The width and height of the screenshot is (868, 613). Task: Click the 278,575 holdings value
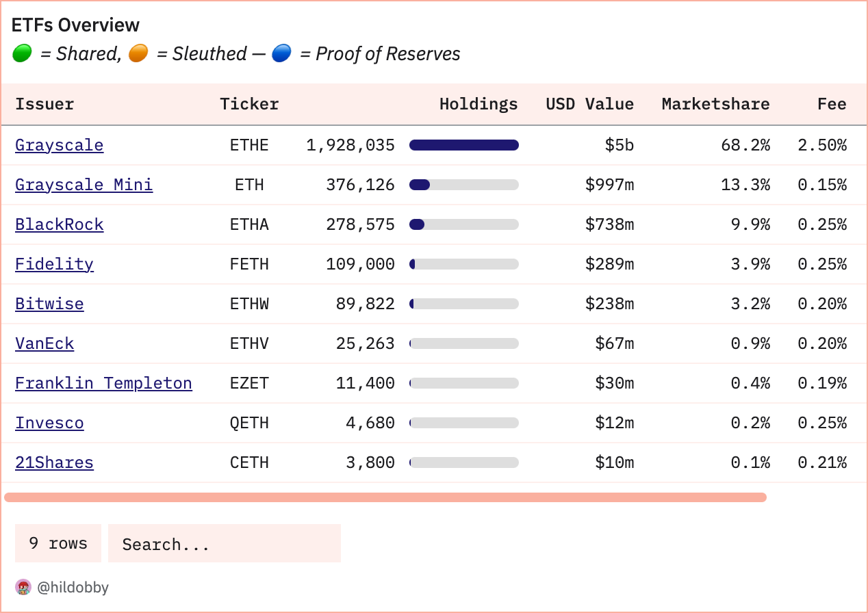click(x=360, y=224)
